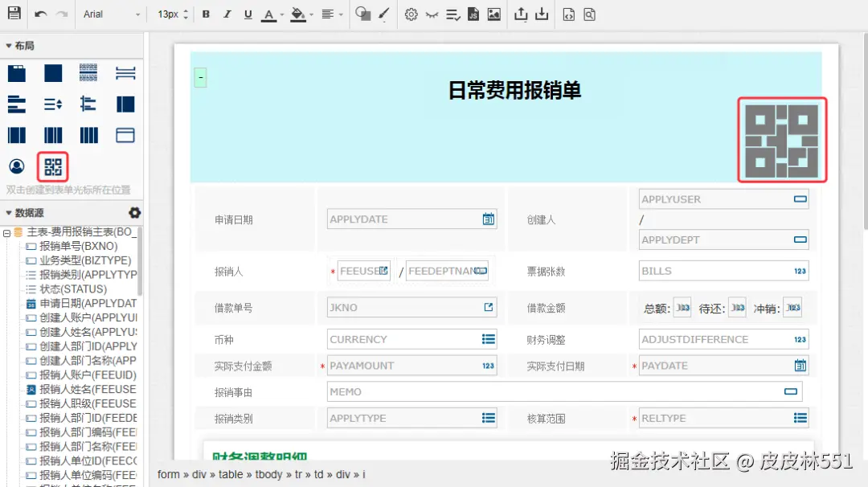Screen dimensions: 868x487
Task: Select the QR code component in the layout panel
Action: point(52,166)
